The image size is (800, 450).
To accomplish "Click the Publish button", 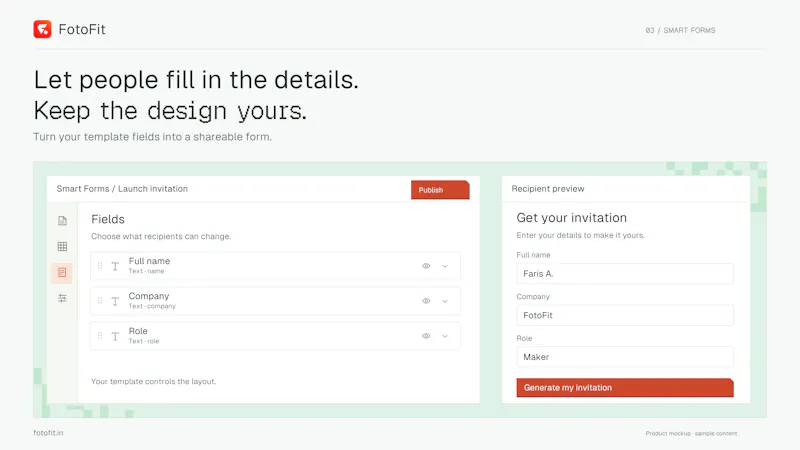I will pyautogui.click(x=440, y=190).
